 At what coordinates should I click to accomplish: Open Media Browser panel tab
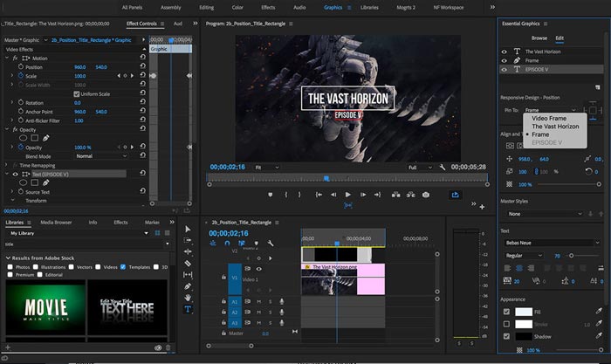tap(56, 222)
